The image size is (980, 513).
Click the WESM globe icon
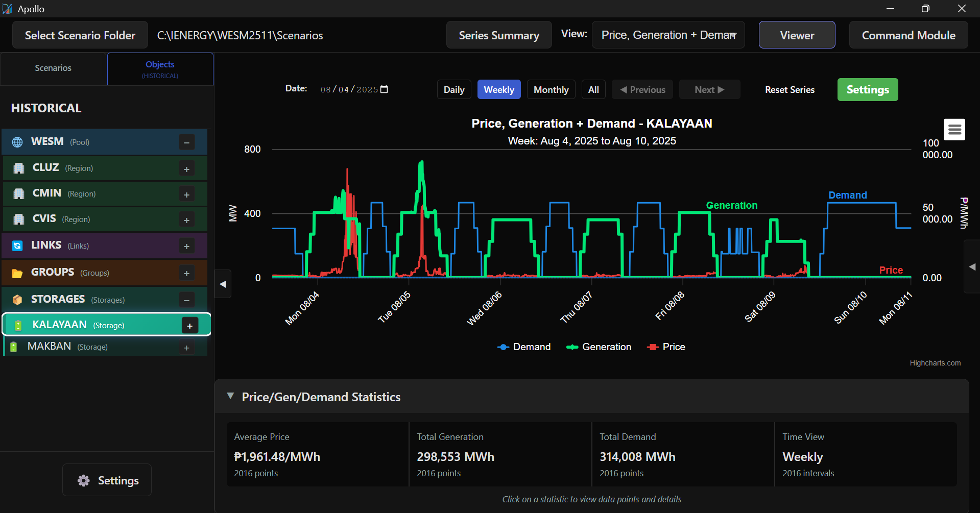(x=17, y=142)
